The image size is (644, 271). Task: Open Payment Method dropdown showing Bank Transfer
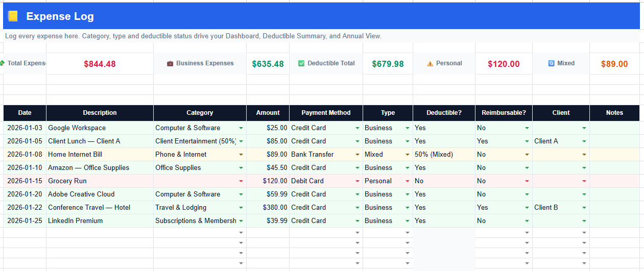pos(357,155)
